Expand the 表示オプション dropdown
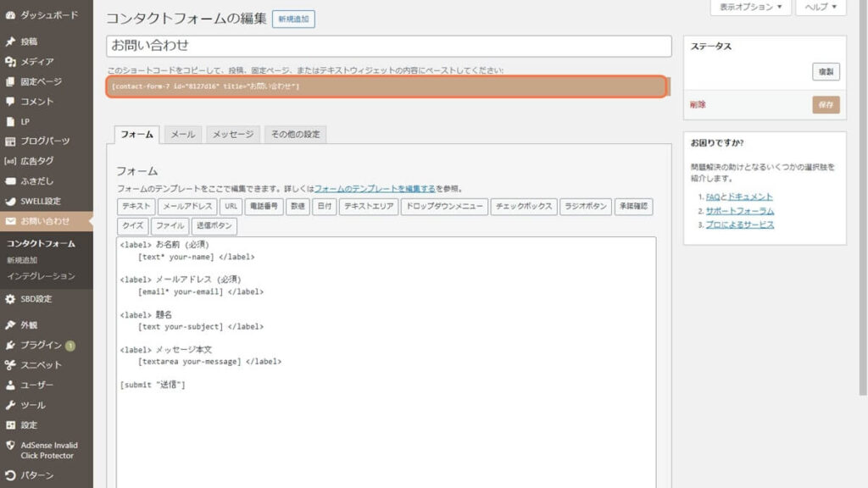Image resolution: width=868 pixels, height=488 pixels. click(750, 8)
